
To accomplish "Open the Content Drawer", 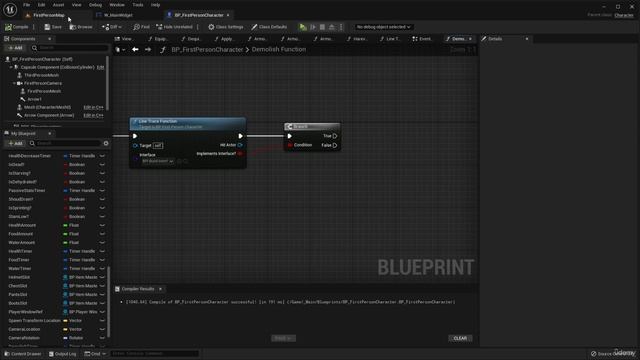I will (x=23, y=354).
